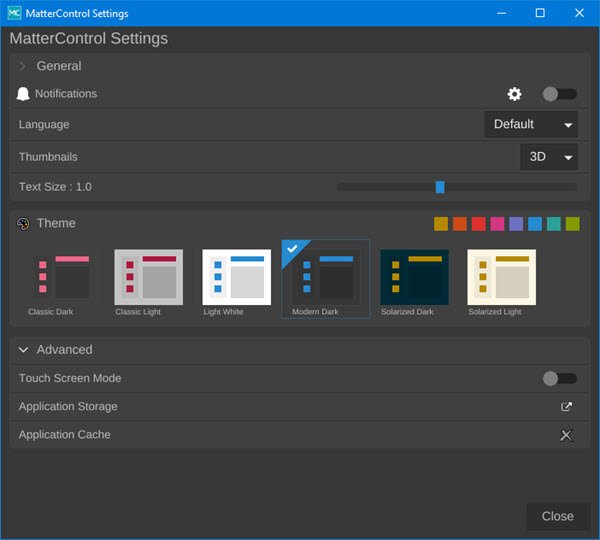The height and width of the screenshot is (540, 600).
Task: Pick the olive green accent color swatch
Action: click(573, 224)
